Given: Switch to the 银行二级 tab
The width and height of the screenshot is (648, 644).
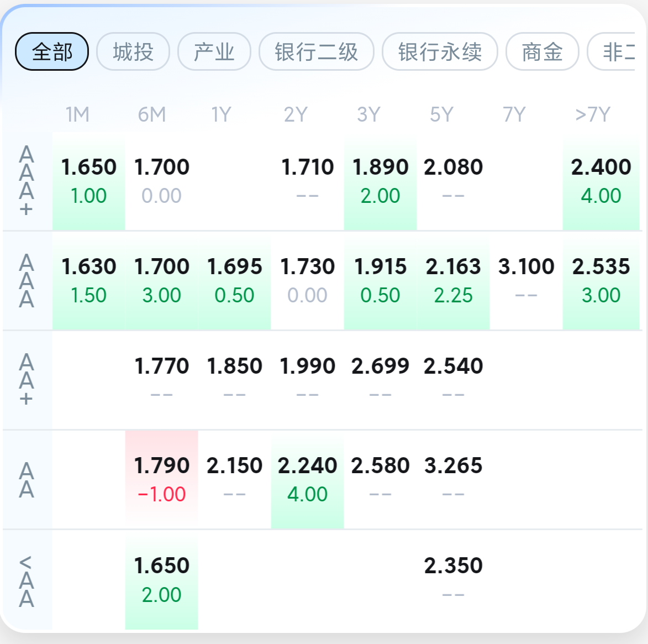Looking at the screenshot, I should [317, 52].
